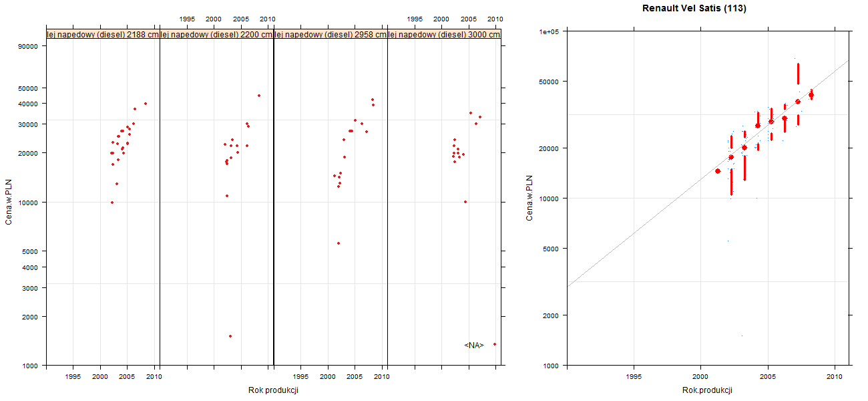The image size is (868, 401).
Task: Click year "2005" above the 3000 cm panel
Action: (x=469, y=19)
